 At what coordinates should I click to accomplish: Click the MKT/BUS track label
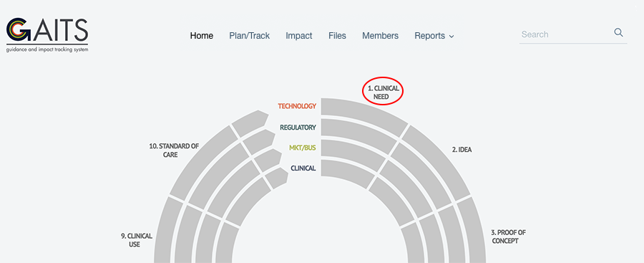pos(302,148)
